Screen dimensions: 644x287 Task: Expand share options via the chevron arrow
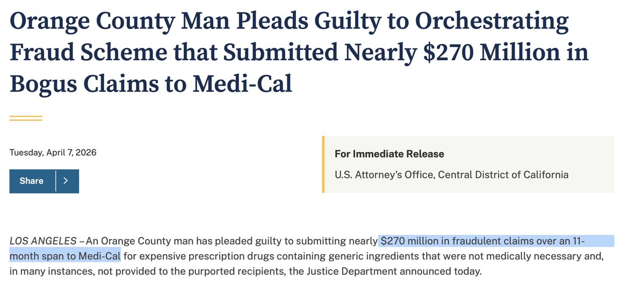66,181
